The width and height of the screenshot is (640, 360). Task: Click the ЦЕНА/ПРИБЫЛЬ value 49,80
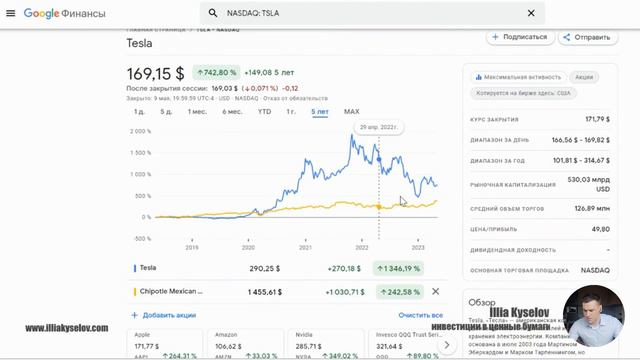(601, 229)
